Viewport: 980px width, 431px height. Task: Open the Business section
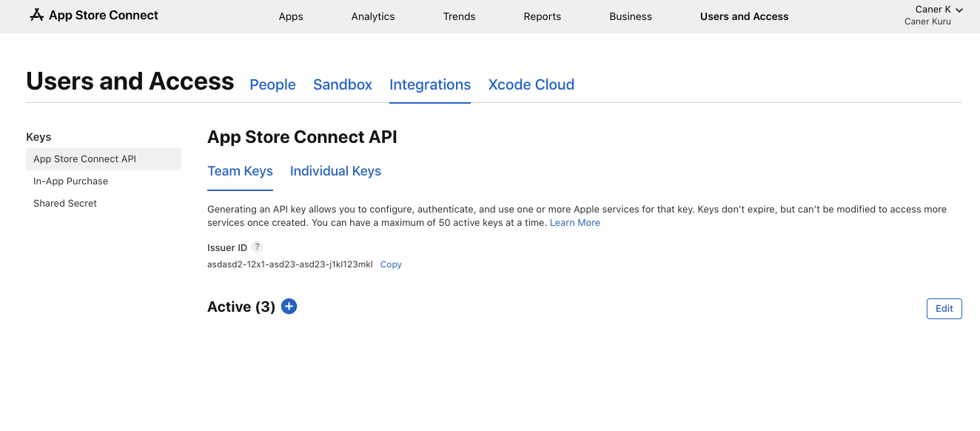tap(631, 16)
